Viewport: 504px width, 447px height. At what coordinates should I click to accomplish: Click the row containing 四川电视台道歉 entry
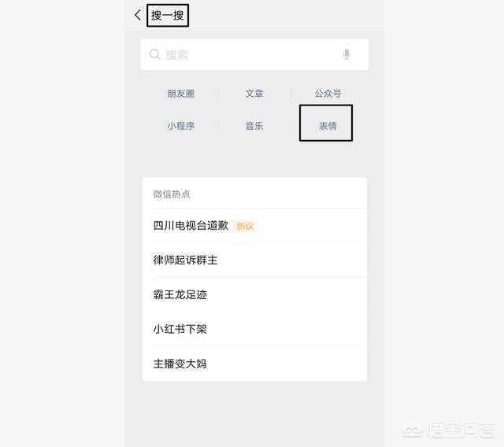(254, 225)
